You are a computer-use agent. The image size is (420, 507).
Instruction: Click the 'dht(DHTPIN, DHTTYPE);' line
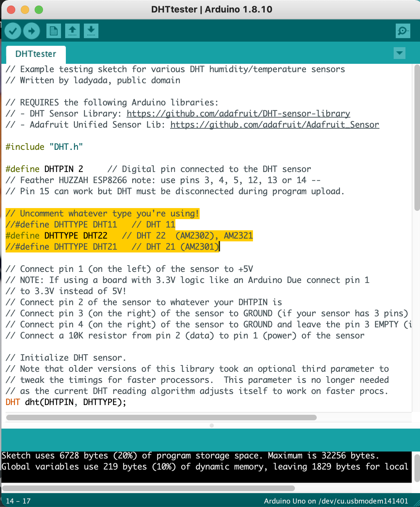[x=66, y=402]
